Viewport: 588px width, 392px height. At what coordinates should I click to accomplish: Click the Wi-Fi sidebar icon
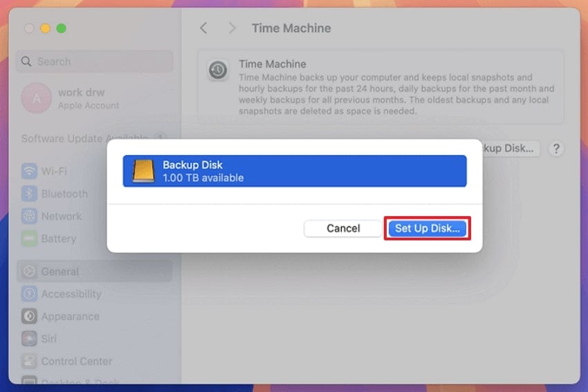click(29, 171)
